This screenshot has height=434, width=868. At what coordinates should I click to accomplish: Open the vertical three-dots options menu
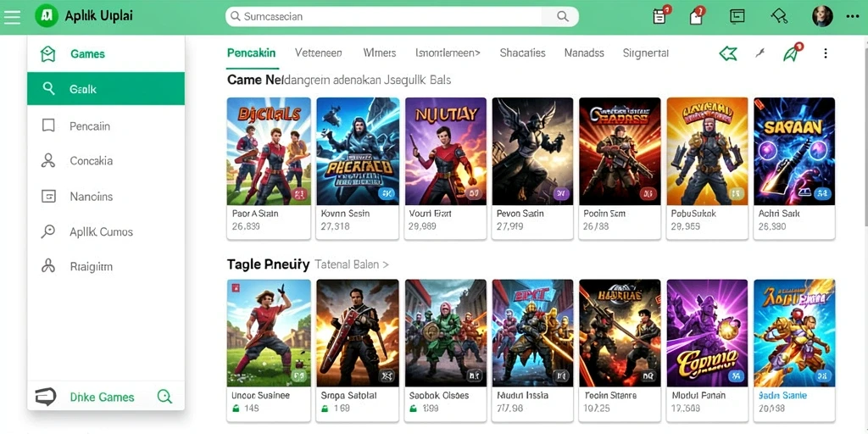coord(826,53)
